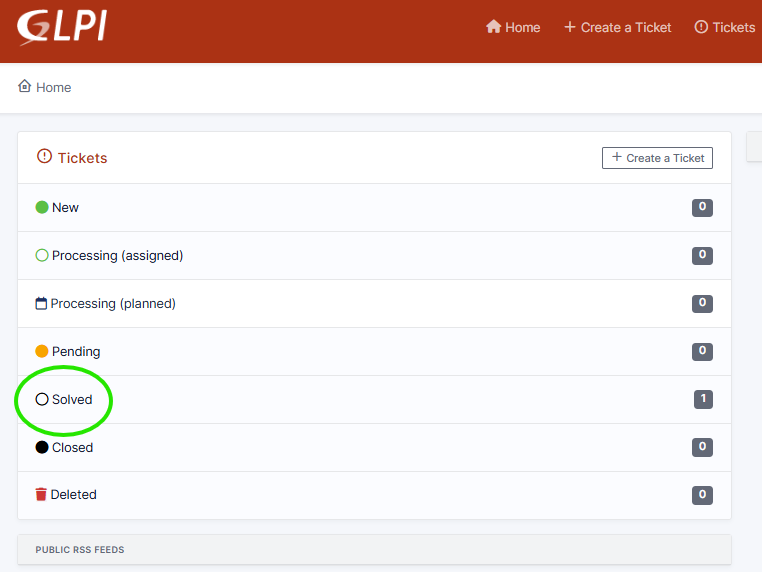This screenshot has width=762, height=572.
Task: Click the Solved status circle icon
Action: click(42, 400)
